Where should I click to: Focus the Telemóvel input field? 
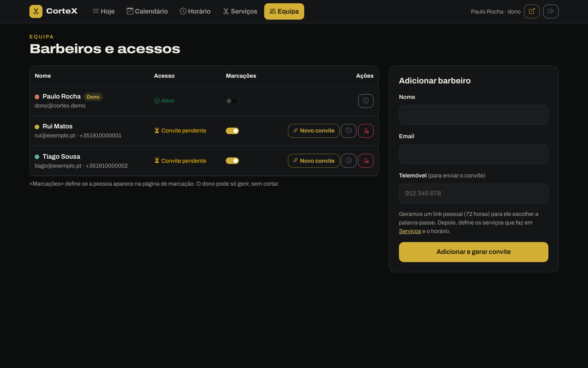[x=473, y=193]
